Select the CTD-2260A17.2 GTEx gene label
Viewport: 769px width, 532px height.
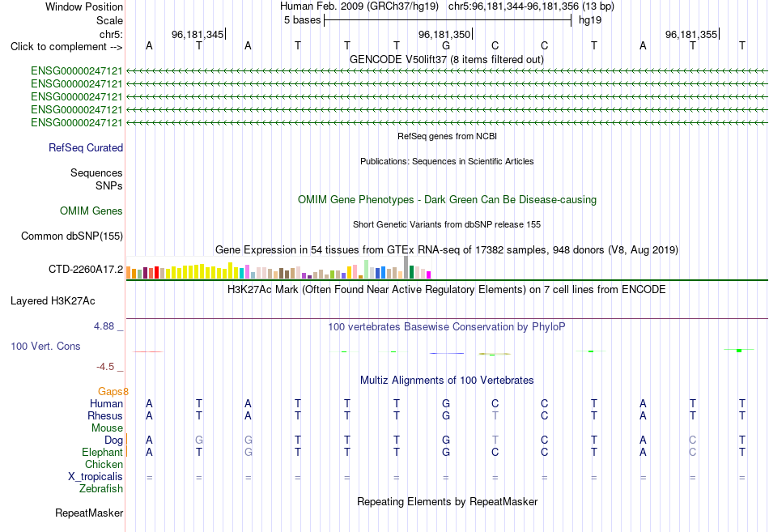point(85,269)
